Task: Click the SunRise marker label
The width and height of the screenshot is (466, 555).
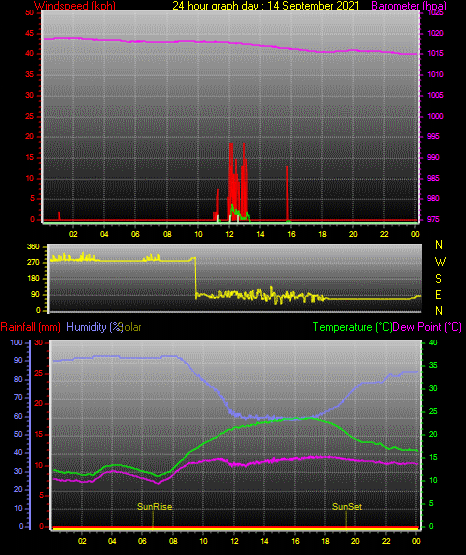Action: (x=155, y=507)
